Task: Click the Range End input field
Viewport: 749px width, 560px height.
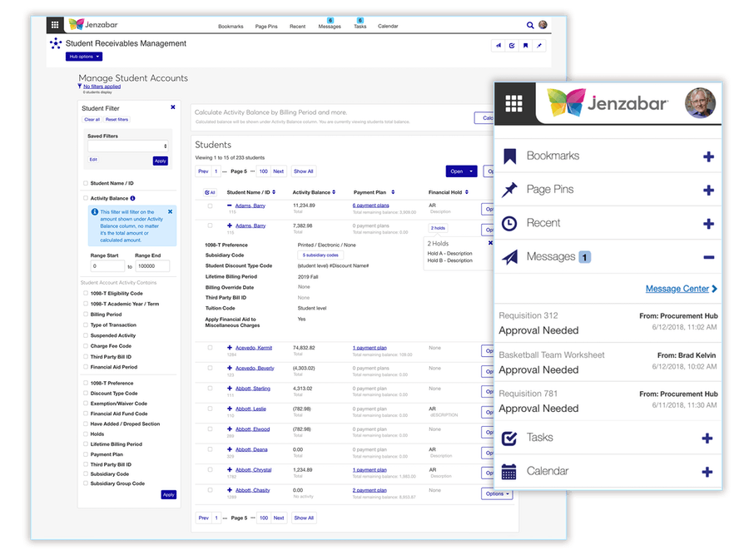Action: 152,266
